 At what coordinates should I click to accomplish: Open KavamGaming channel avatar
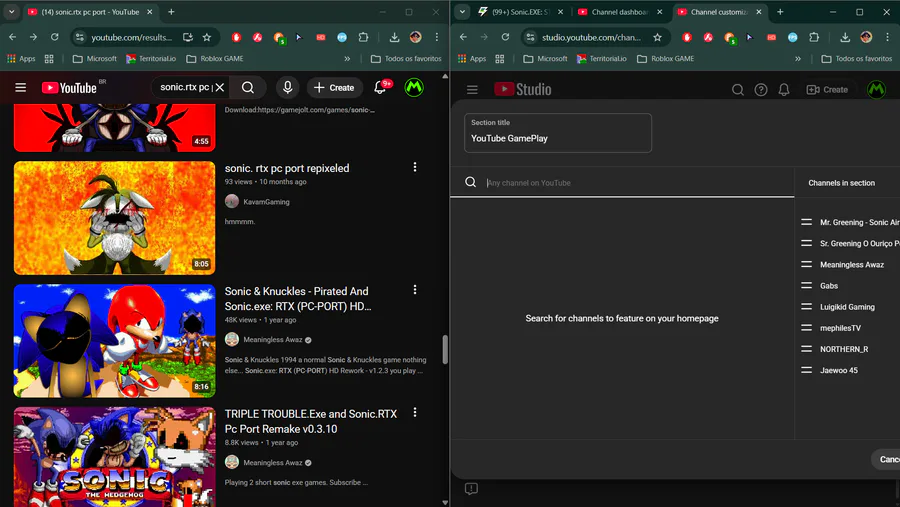[x=232, y=202]
